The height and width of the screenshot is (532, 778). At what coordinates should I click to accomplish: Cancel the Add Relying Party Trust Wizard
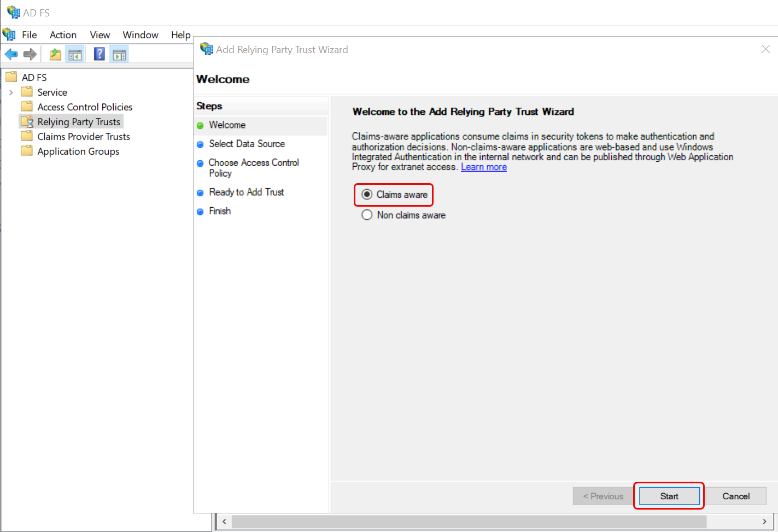[735, 496]
